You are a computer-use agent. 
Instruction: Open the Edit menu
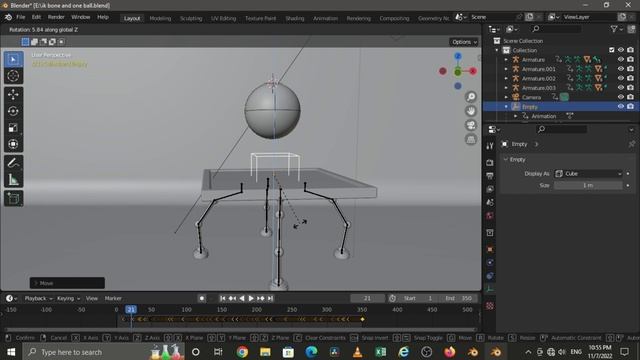(36, 18)
